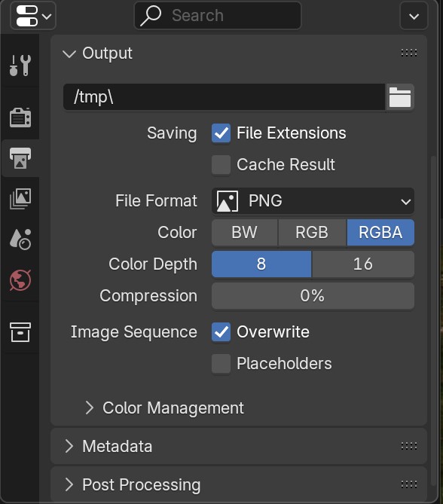Click the Metadata panel drag handle

409,446
